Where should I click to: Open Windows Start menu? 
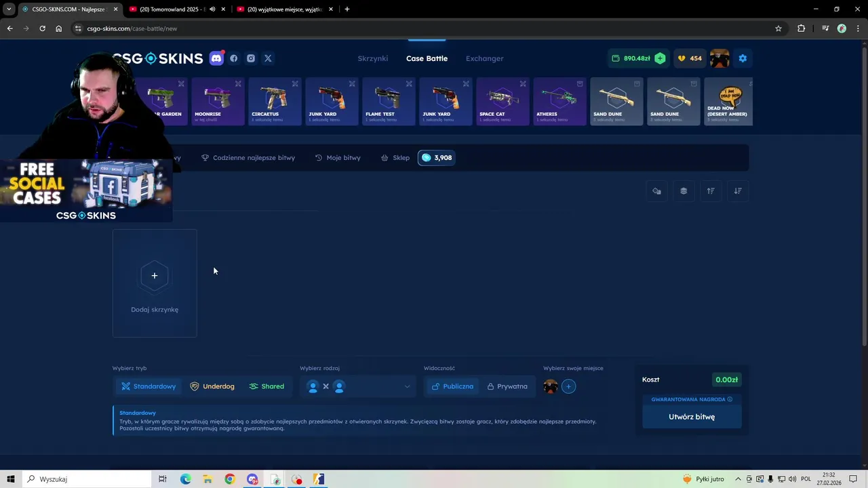click(11, 479)
